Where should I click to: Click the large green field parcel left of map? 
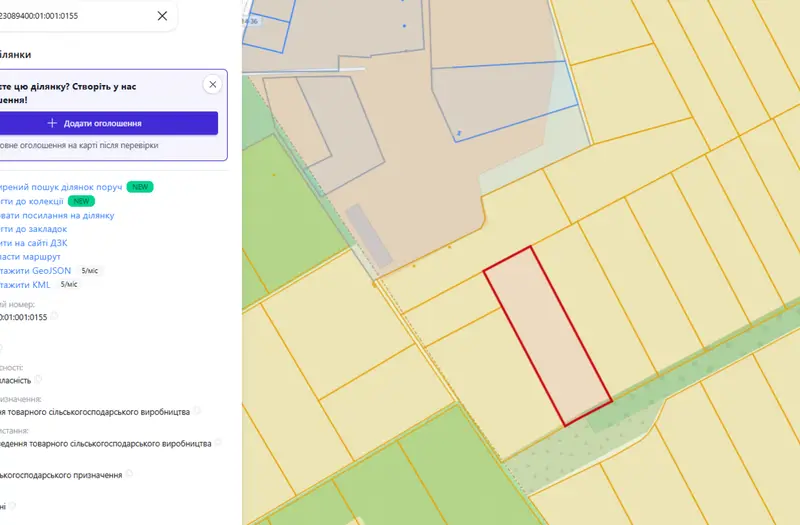point(293,219)
